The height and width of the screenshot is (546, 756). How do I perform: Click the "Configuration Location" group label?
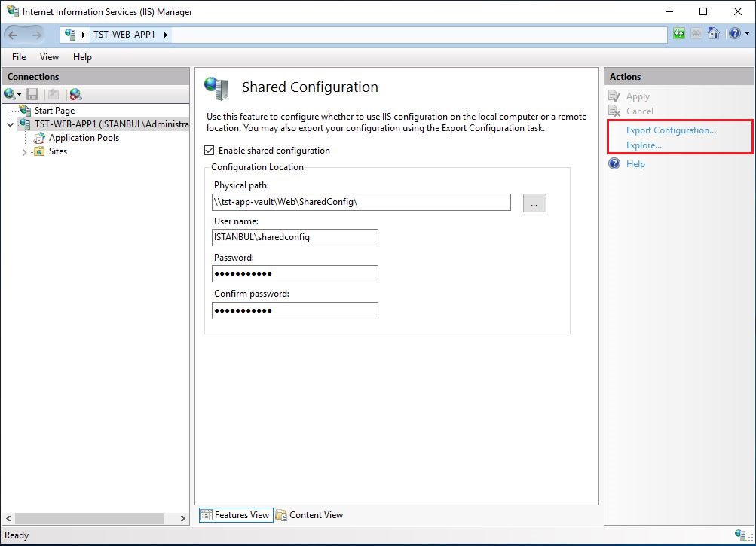258,167
